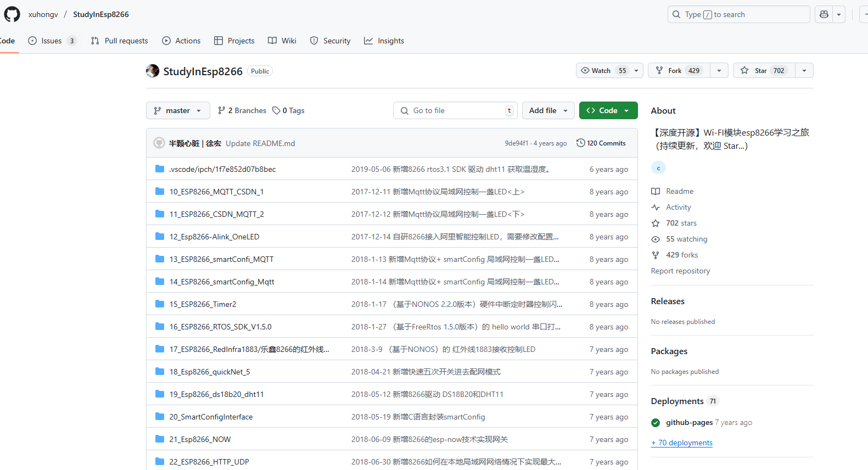Click folder icon of 17_ESP8266_RedInfra1883 row

(x=160, y=349)
